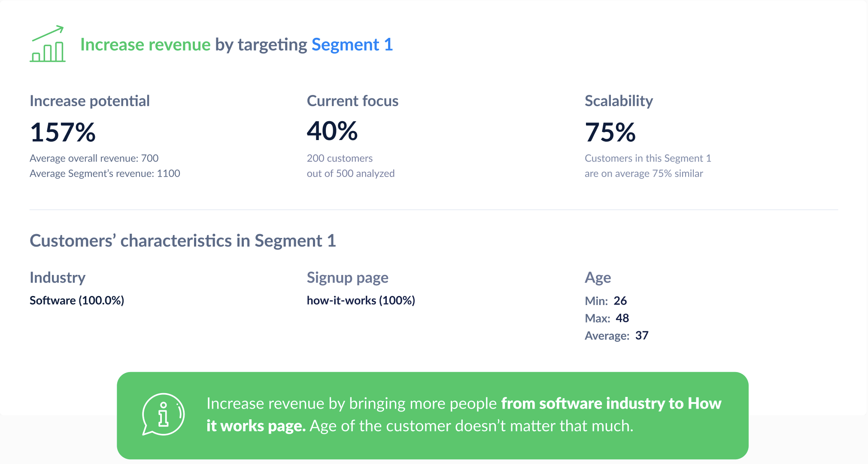The height and width of the screenshot is (464, 868).
Task: Click the "Age" characteristic heading
Action: [x=598, y=278]
